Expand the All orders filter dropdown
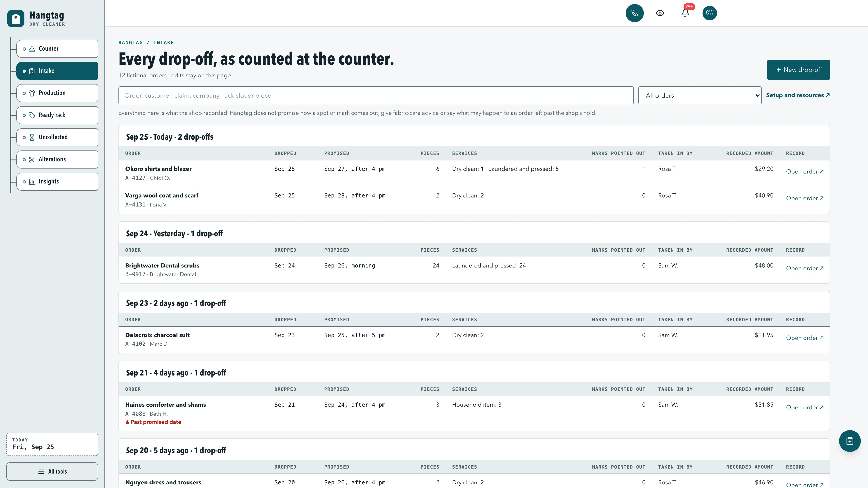This screenshot has height=488, width=868. [x=700, y=95]
